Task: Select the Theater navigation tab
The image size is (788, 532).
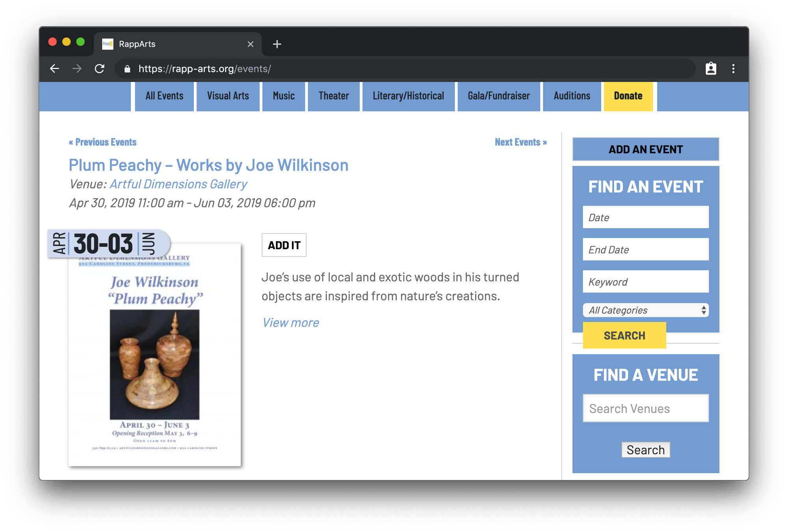Action: [333, 96]
